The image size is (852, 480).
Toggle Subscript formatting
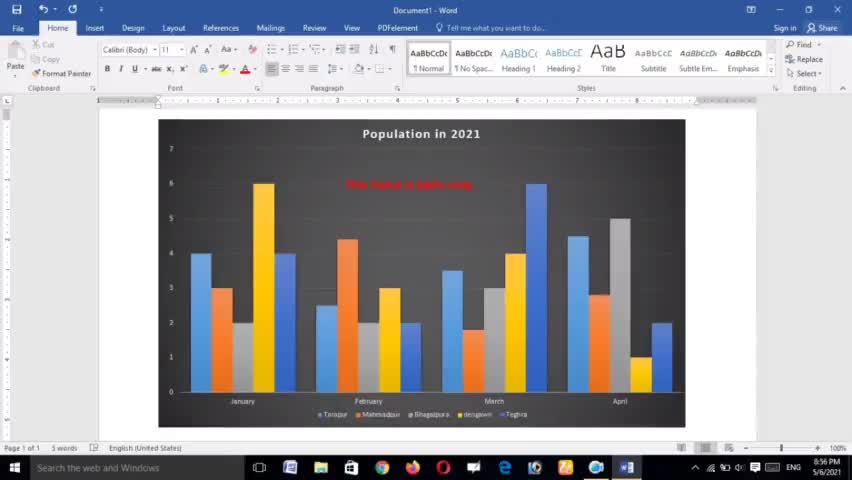(x=170, y=69)
